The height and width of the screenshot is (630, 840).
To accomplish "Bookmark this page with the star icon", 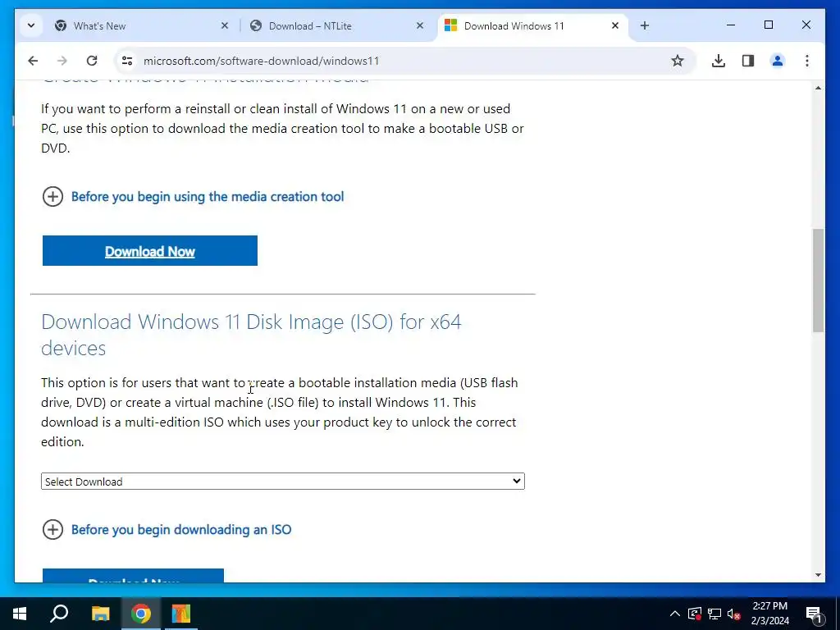I will coord(677,61).
